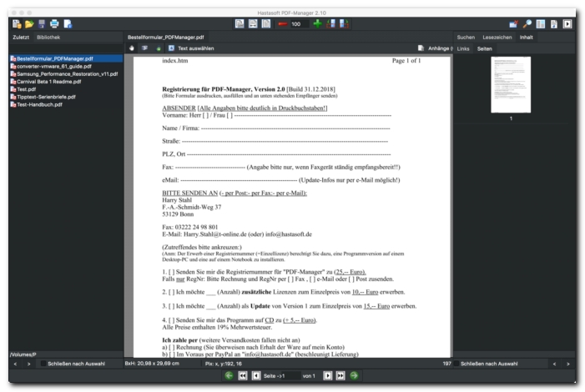Save the document with the floppy disk icon
The width and height of the screenshot is (585, 392).
pos(42,24)
